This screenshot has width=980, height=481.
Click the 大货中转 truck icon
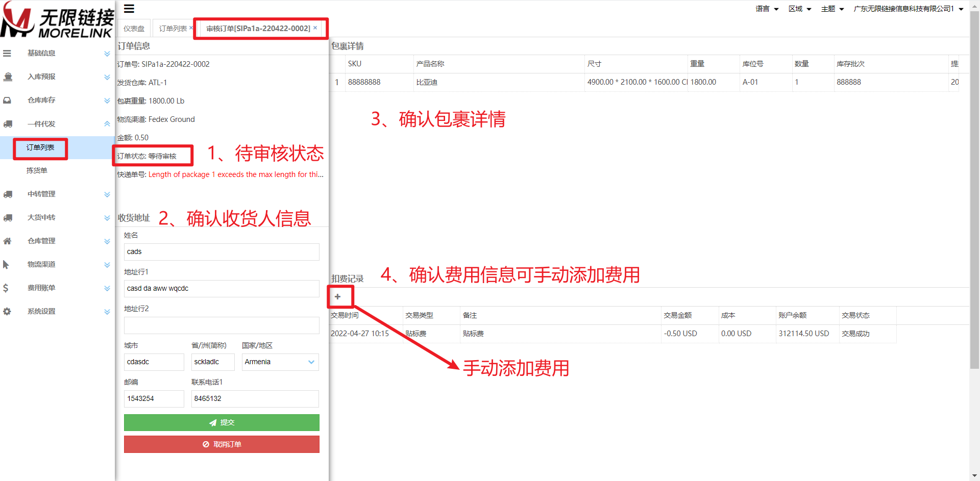(x=8, y=217)
